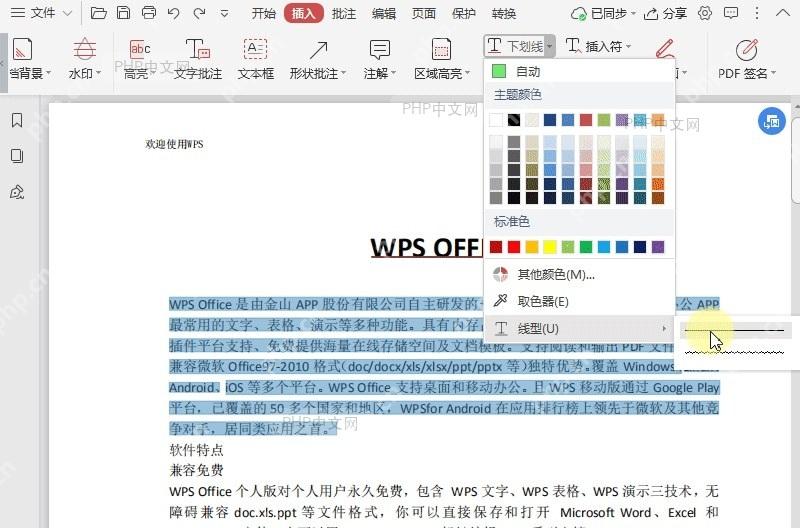Choose the straight line underline style
Image resolution: width=800 pixels, height=528 pixels.
[734, 331]
